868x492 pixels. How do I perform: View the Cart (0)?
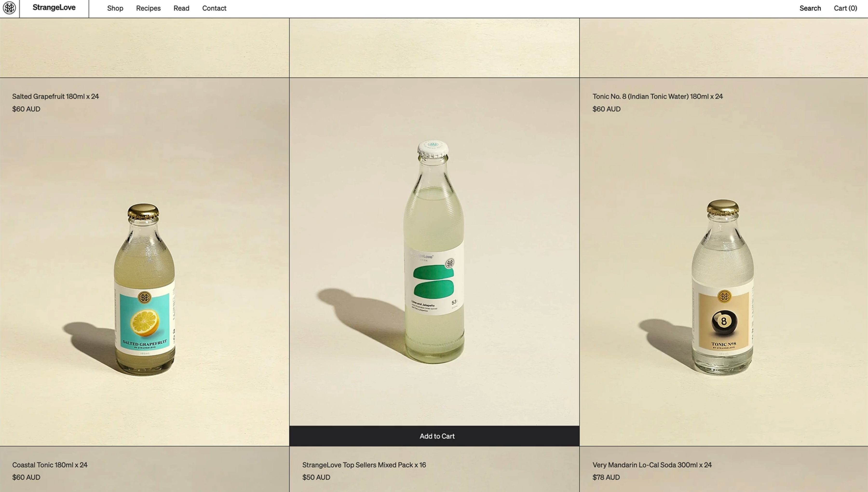(x=845, y=8)
